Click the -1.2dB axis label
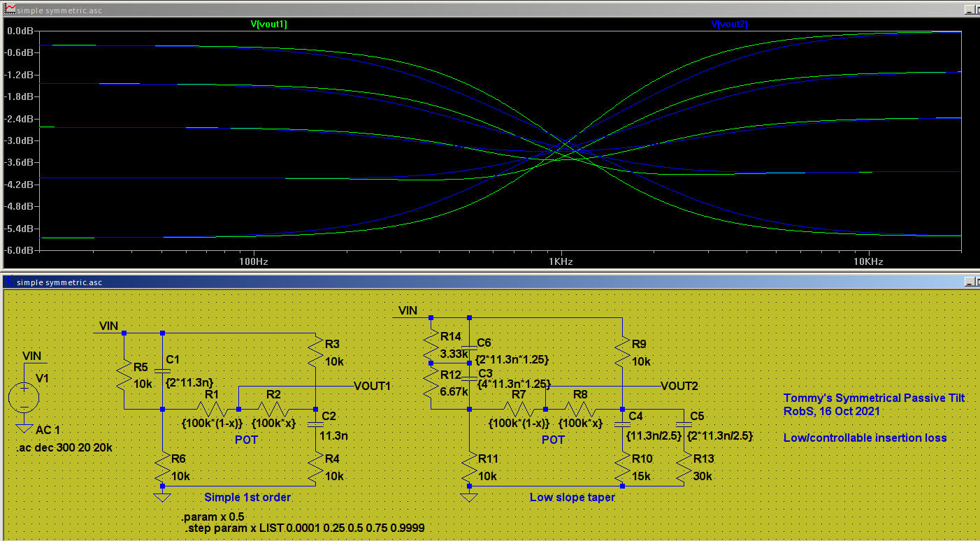The image size is (980, 541). tap(20, 75)
